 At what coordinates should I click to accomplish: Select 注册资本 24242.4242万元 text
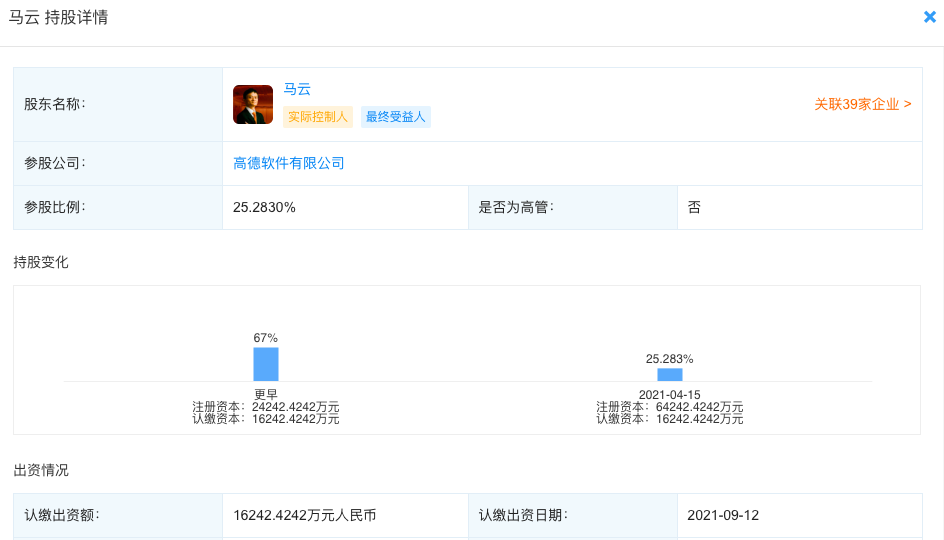(266, 407)
